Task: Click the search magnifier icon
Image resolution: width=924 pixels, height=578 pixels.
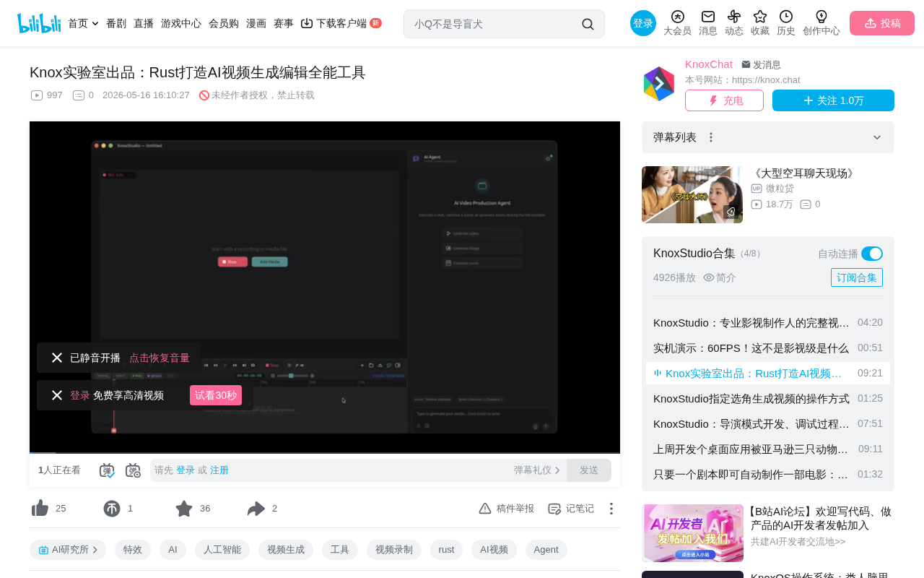Action: 588,24
